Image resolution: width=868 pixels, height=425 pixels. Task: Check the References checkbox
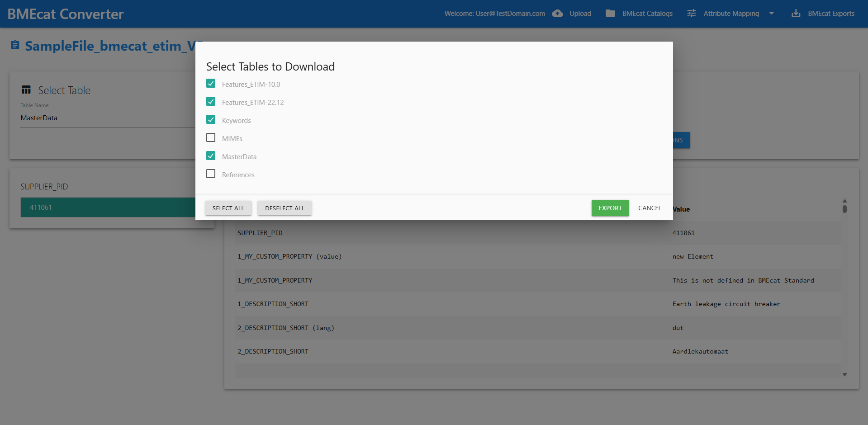pyautogui.click(x=211, y=174)
